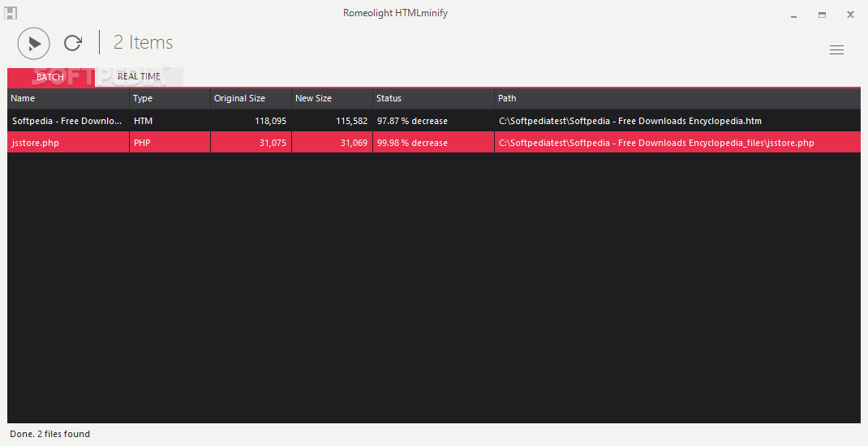Click the refresh file list icon

pos(72,43)
